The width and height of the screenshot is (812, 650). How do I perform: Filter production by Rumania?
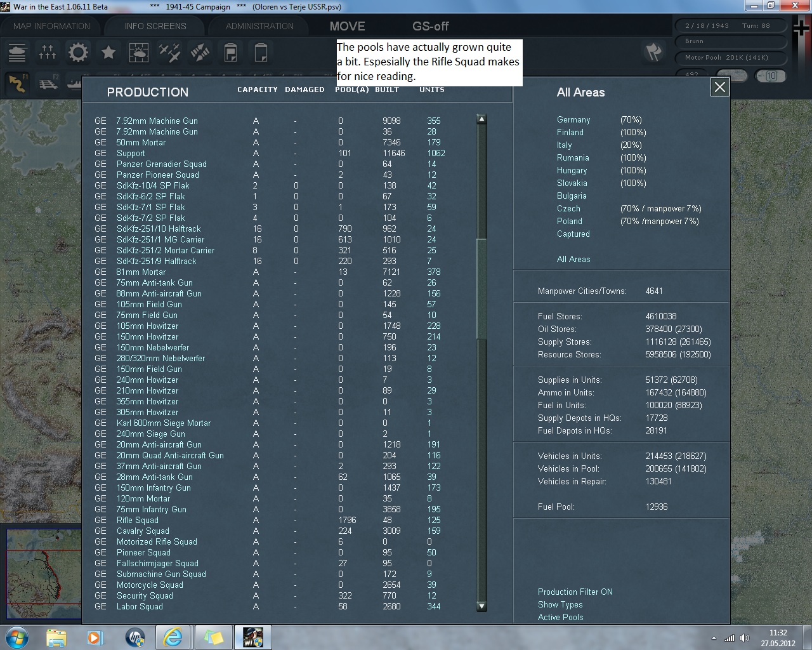[x=573, y=157]
